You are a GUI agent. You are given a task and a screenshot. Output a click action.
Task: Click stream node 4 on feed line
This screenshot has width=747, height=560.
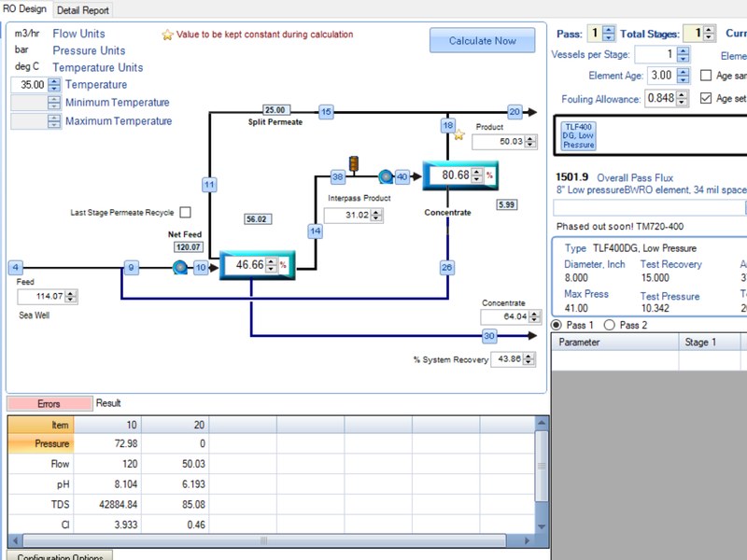(16, 268)
